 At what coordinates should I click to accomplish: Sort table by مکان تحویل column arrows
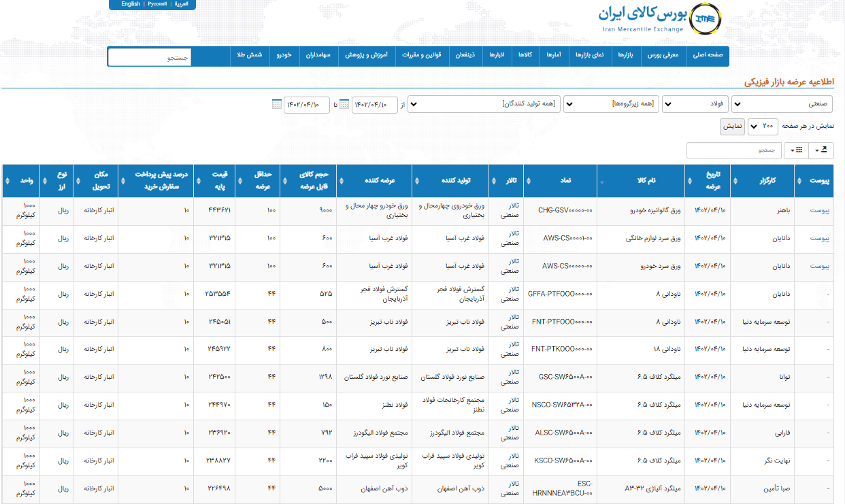click(x=77, y=181)
